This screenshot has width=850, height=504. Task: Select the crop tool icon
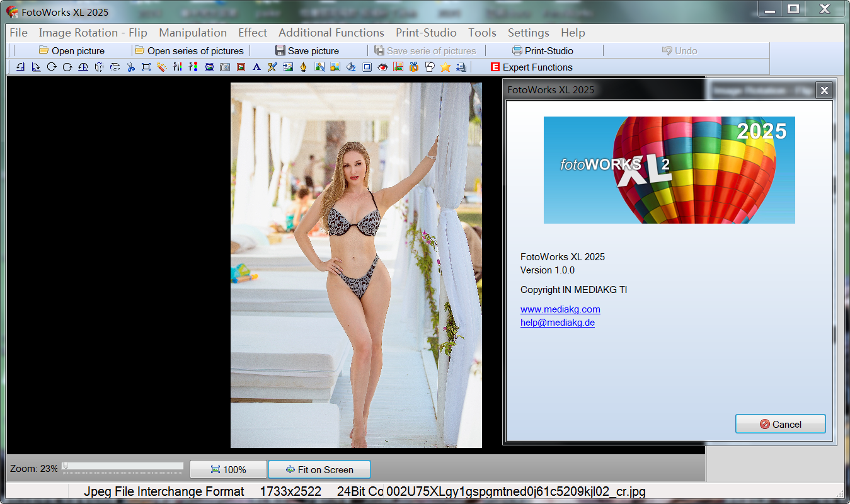146,67
